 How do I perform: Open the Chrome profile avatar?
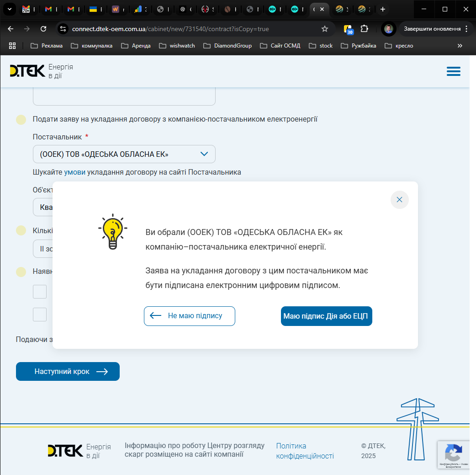(389, 29)
